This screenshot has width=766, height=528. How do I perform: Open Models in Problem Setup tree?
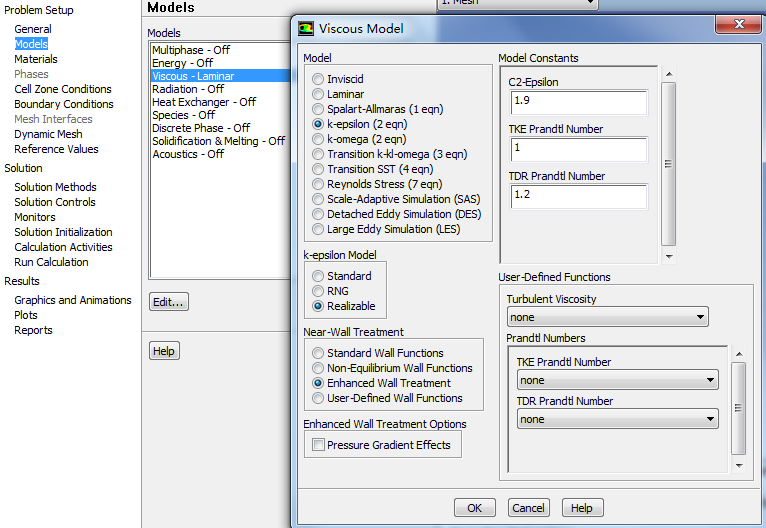[x=31, y=44]
